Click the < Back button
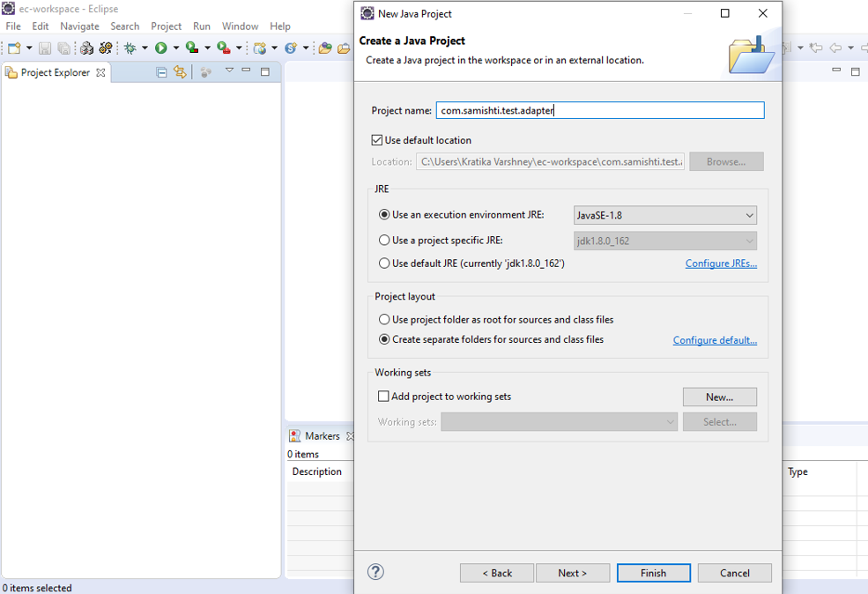 tap(497, 573)
